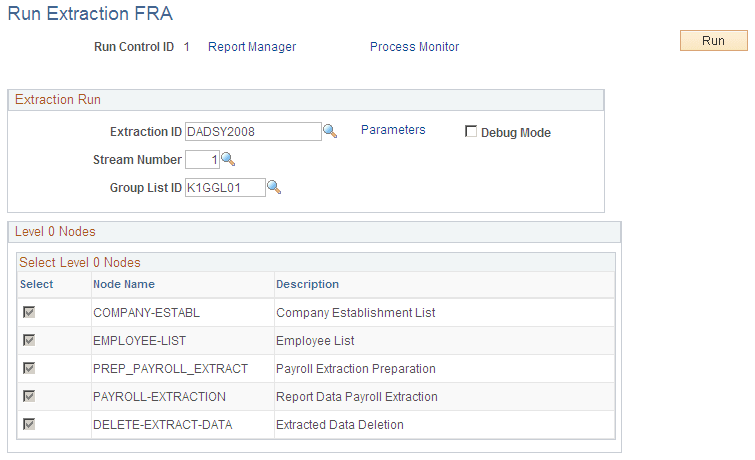Open the Parameters link
The image size is (755, 460).
[x=393, y=130]
